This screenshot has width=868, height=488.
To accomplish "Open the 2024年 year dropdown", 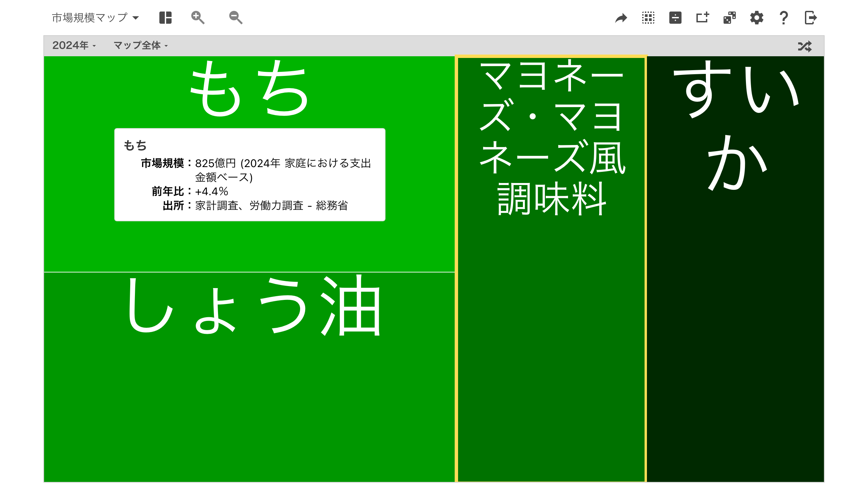I will (x=74, y=45).
